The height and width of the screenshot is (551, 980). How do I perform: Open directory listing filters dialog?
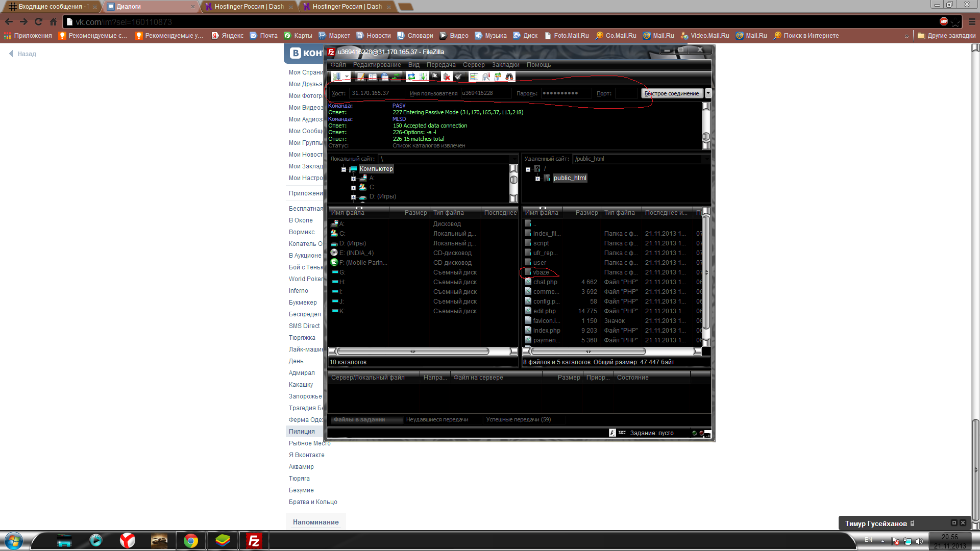(x=474, y=77)
